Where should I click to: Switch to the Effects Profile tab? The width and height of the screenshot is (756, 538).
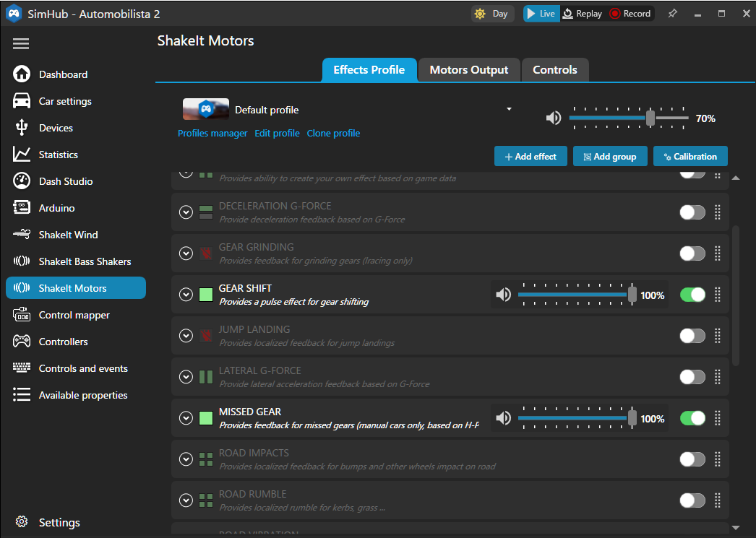coord(369,70)
